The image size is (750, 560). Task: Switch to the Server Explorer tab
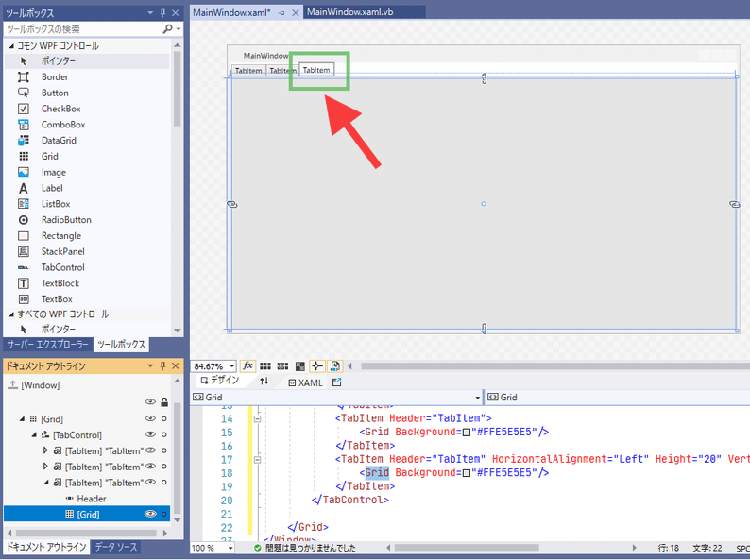(x=47, y=345)
